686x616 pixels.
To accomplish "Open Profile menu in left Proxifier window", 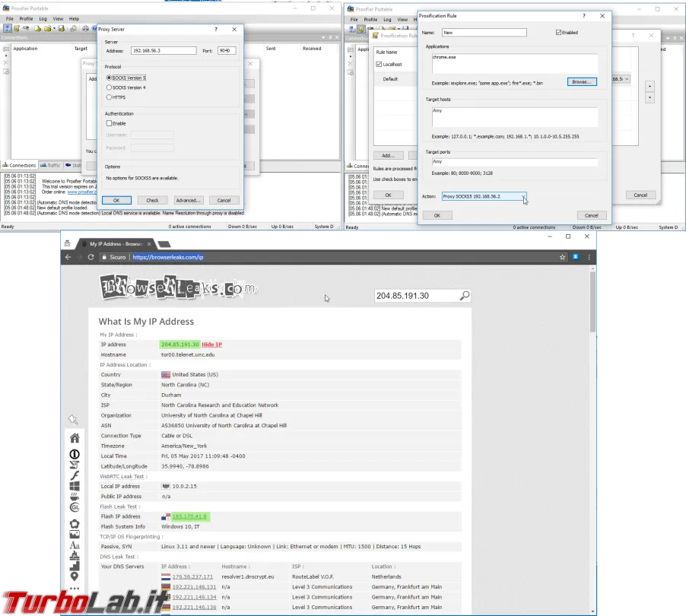I will pos(26,19).
